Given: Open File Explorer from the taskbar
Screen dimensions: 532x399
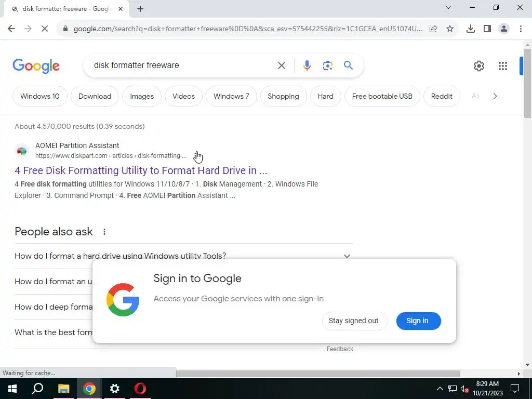Looking at the screenshot, I should coord(63,389).
